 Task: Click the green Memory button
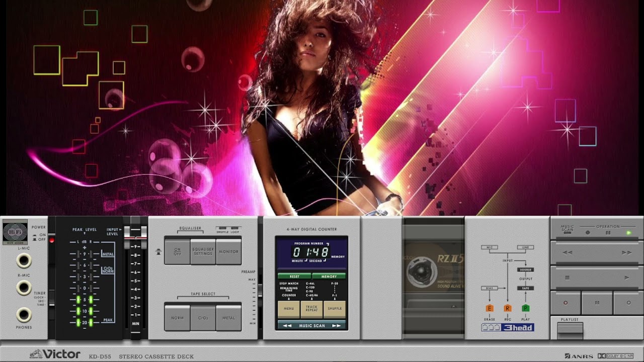(329, 276)
